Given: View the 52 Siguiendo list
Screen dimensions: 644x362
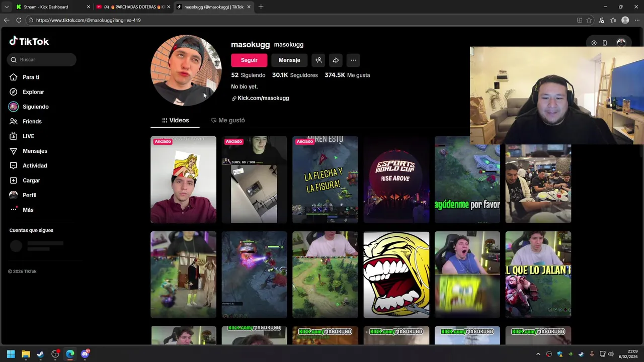Looking at the screenshot, I should coord(248,75).
